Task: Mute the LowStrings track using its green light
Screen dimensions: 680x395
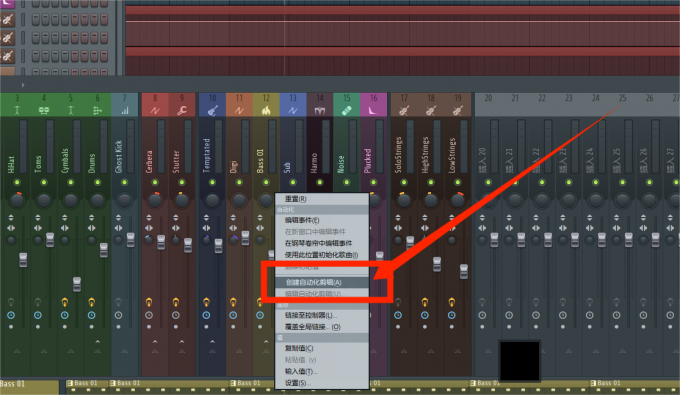Action: coord(458,182)
